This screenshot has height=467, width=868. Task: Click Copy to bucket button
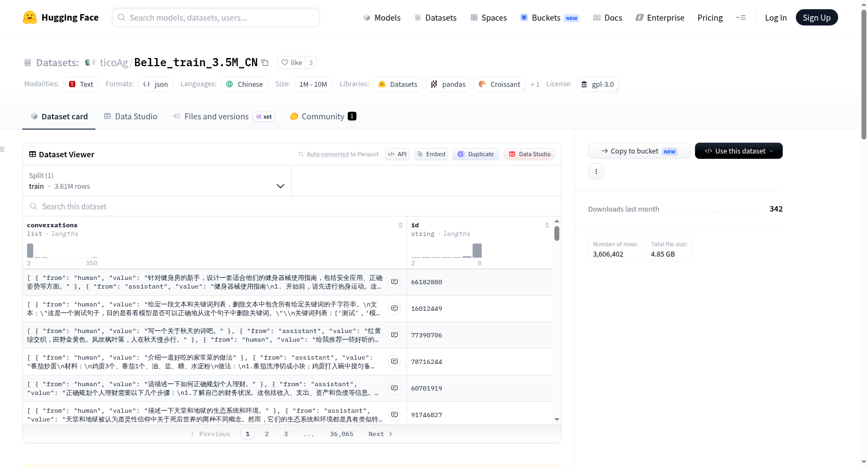tap(639, 151)
